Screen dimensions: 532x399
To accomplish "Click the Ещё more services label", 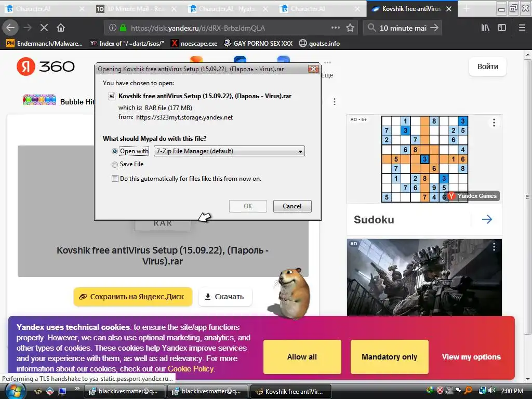I will (327, 75).
